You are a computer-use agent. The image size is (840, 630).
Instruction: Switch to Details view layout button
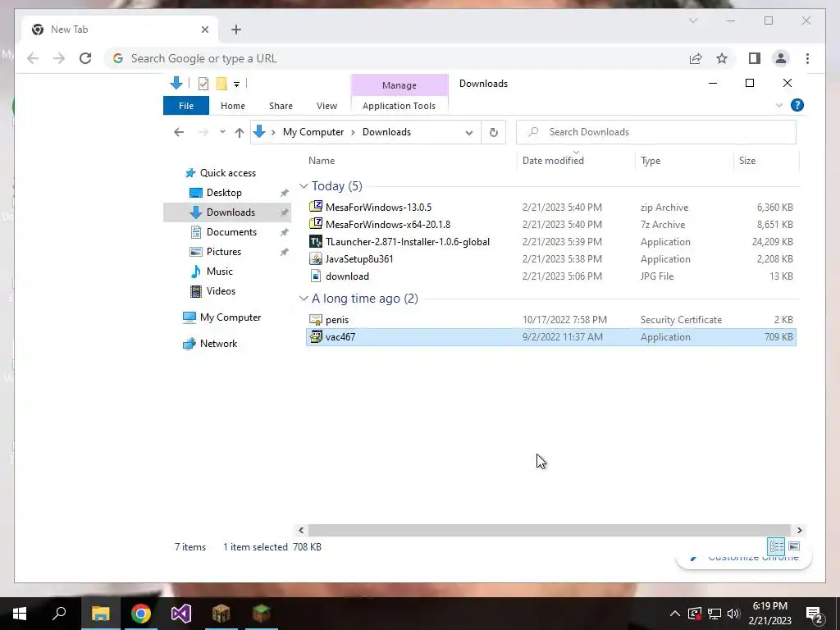pyautogui.click(x=776, y=546)
